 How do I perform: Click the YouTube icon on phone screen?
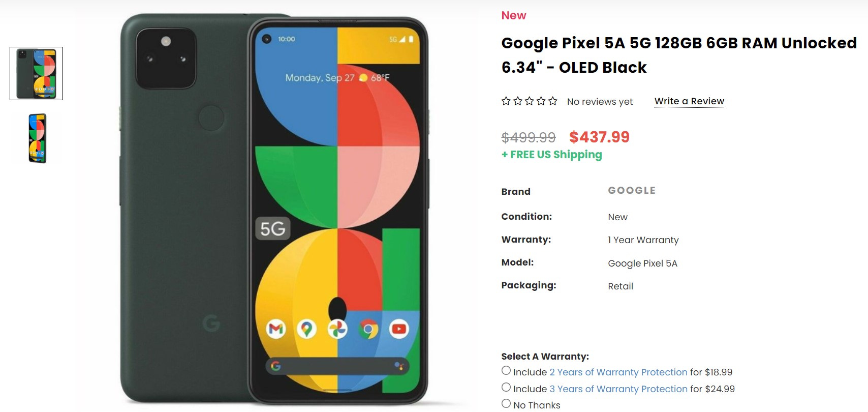pyautogui.click(x=399, y=330)
